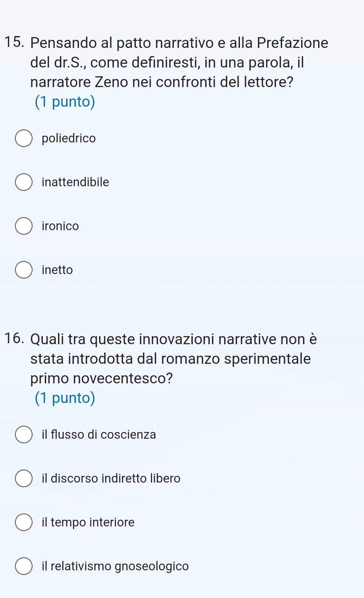This screenshot has height=598, width=364.
Task: Mark the 'ironico' radio button
Action: 24,226
